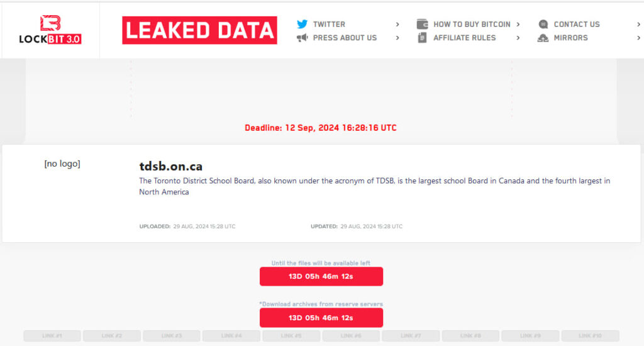
Task: Click the Affiliate Rules document icon
Action: click(x=422, y=38)
